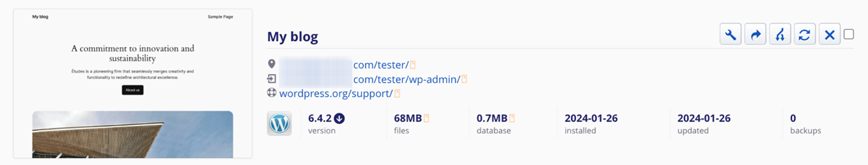This screenshot has width=868, height=165.
Task: Click the 0 backups count
Action: click(x=793, y=118)
